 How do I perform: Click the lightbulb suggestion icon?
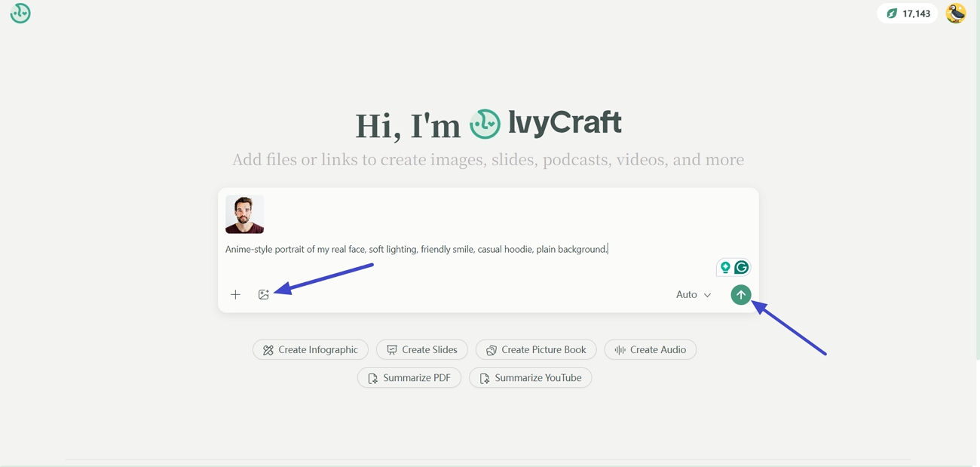pos(725,267)
